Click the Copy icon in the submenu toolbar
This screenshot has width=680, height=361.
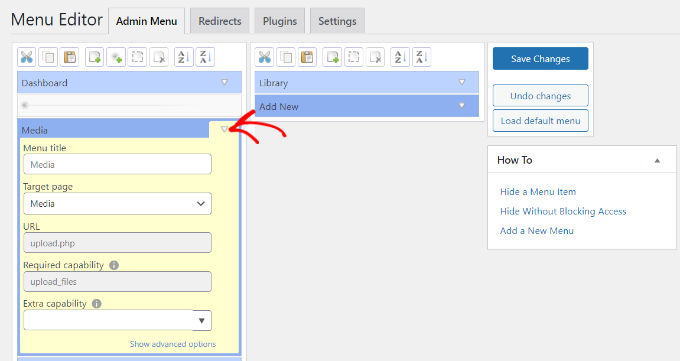pos(286,57)
